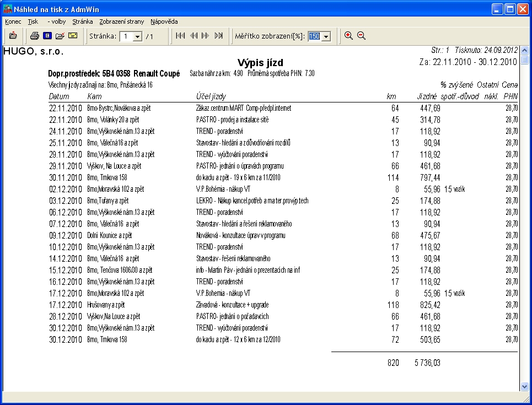
Task: Open the Stránka page number dropdown
Action: (137, 36)
